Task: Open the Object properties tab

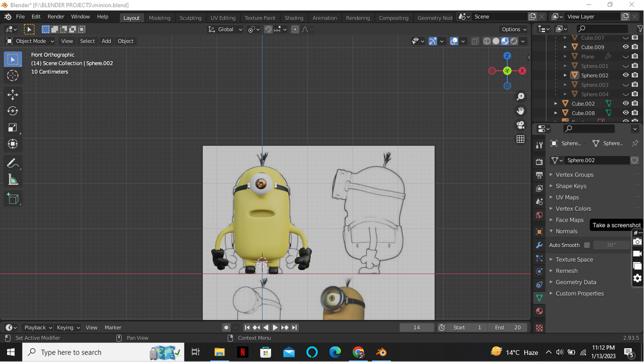Action: [x=539, y=232]
